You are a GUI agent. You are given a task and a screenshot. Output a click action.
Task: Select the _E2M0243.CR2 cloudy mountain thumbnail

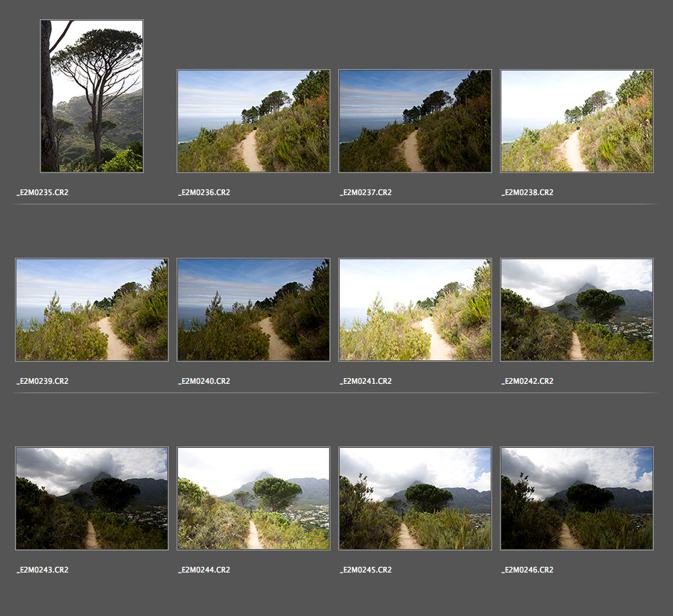click(x=92, y=498)
